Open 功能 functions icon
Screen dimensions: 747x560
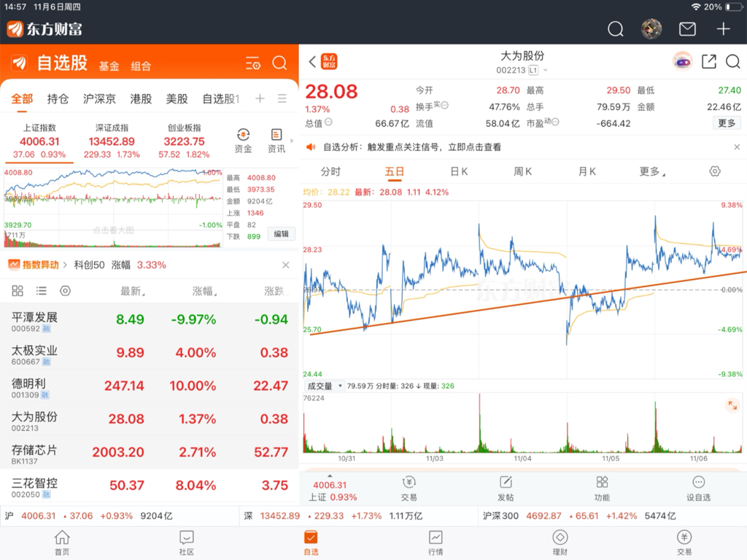[x=602, y=489]
